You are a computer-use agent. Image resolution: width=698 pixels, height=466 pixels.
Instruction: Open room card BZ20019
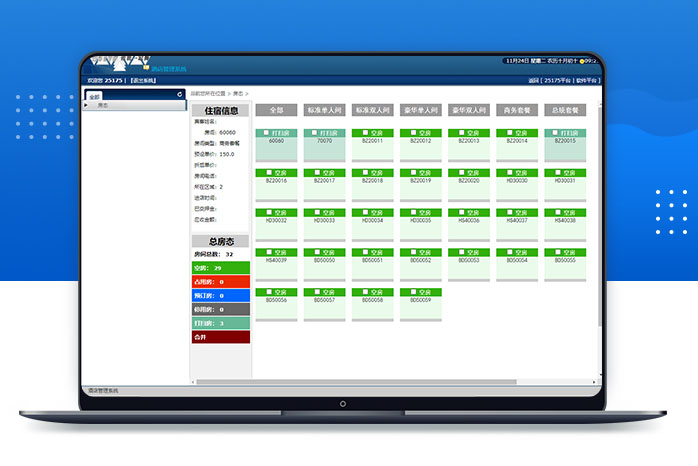point(421,185)
